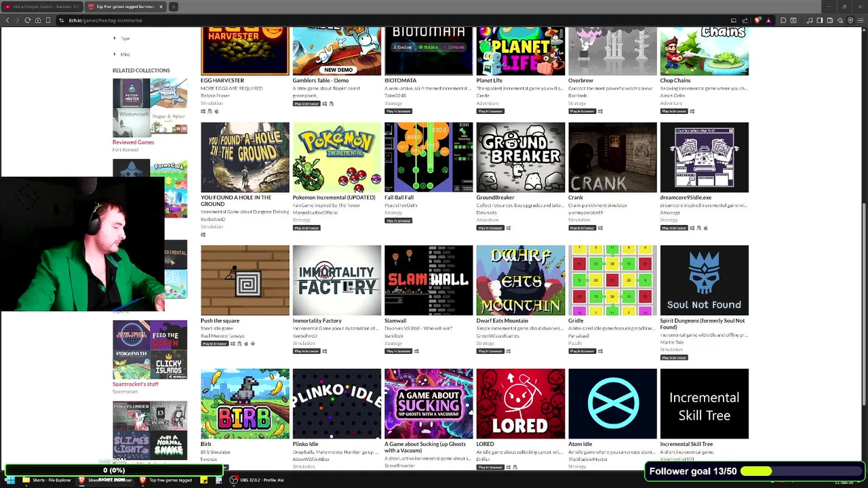
Task: Open Incremental Skill Tree thumbnail
Action: click(705, 404)
